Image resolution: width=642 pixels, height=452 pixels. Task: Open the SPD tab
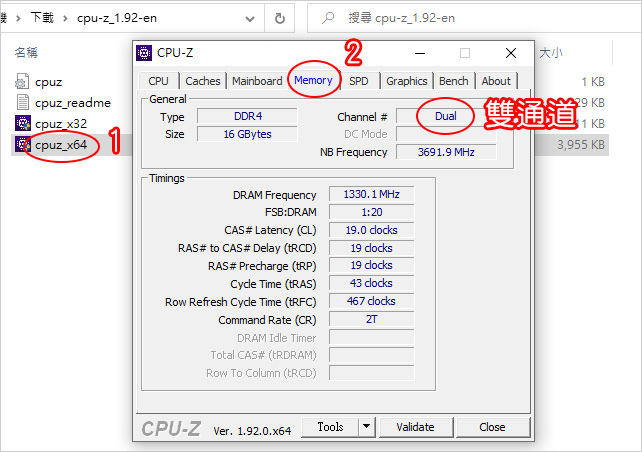tap(359, 81)
